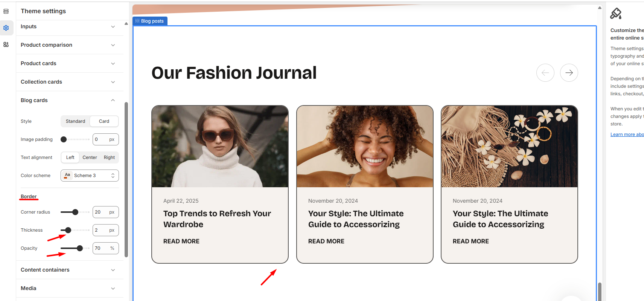Click the Corner radius value field

pyautogui.click(x=106, y=212)
